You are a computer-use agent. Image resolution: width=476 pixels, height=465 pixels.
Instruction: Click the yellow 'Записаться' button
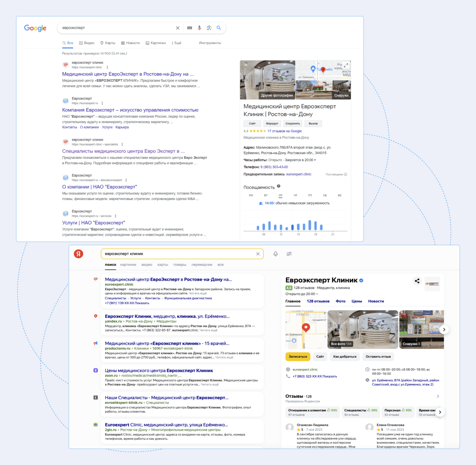pos(298,357)
